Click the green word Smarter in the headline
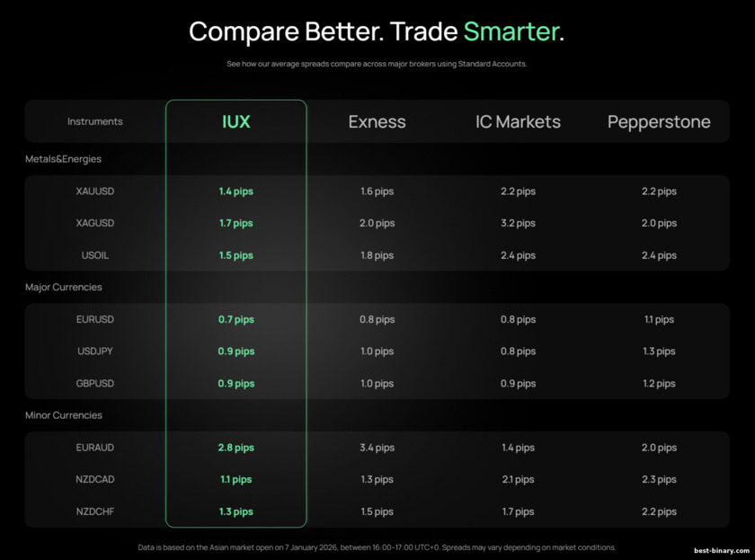755x560 pixels. [x=511, y=31]
